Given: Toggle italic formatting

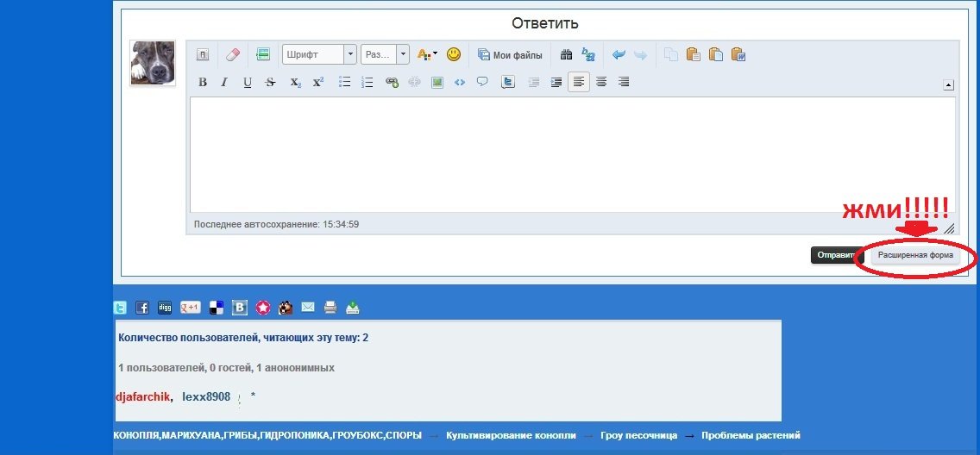Looking at the screenshot, I should [x=224, y=82].
